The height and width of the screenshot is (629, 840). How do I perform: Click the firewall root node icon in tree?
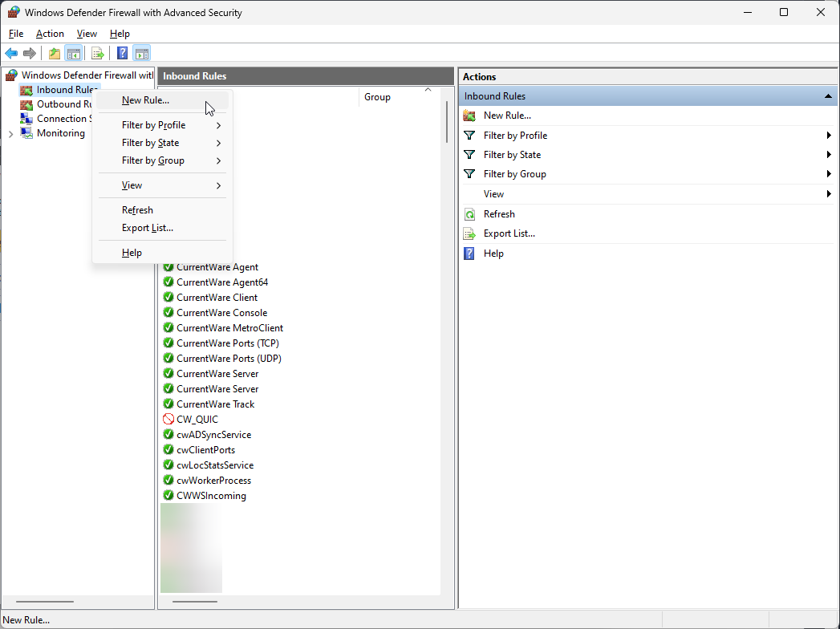click(12, 75)
